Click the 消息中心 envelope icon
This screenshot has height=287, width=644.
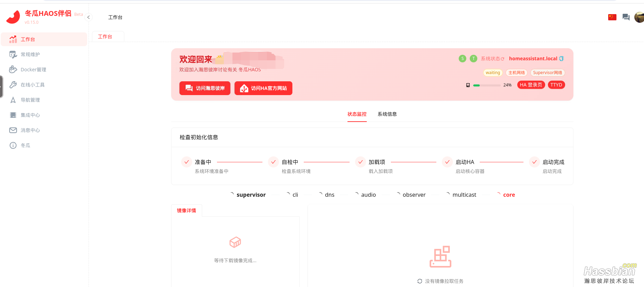tap(13, 130)
